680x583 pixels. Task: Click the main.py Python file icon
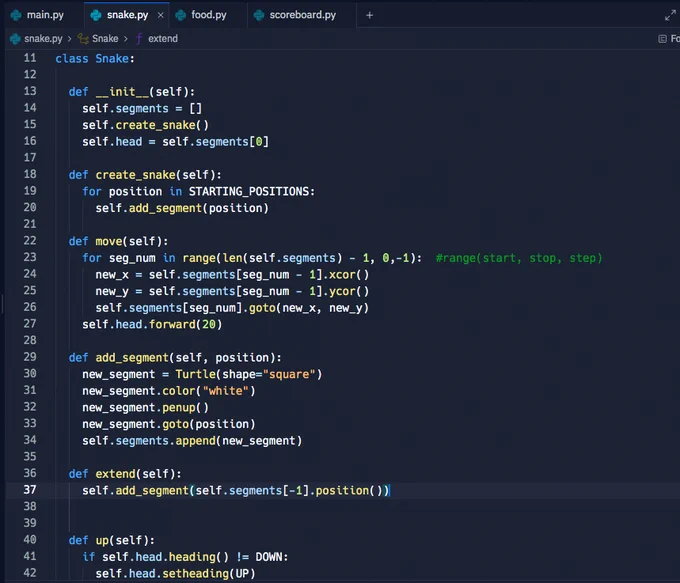[16, 15]
